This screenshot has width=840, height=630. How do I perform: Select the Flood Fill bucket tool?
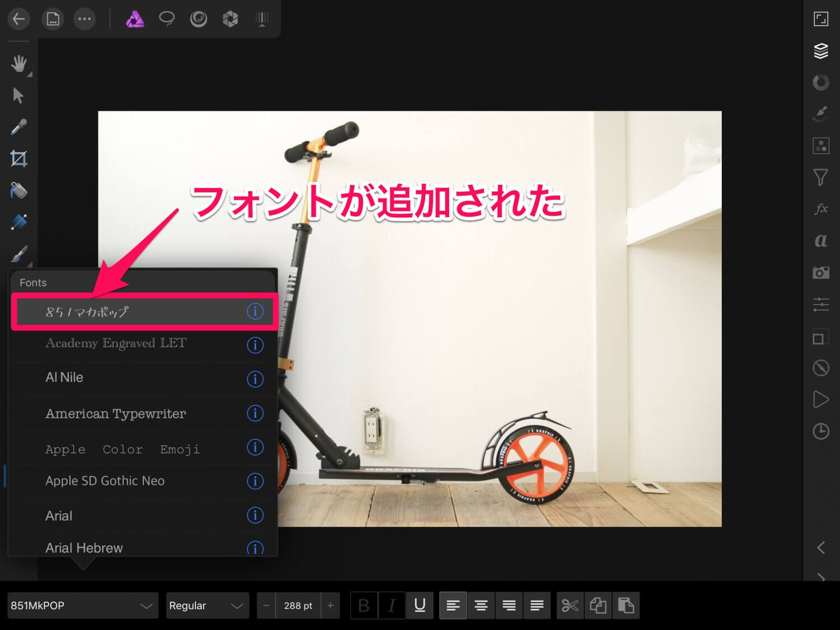pos(18,191)
